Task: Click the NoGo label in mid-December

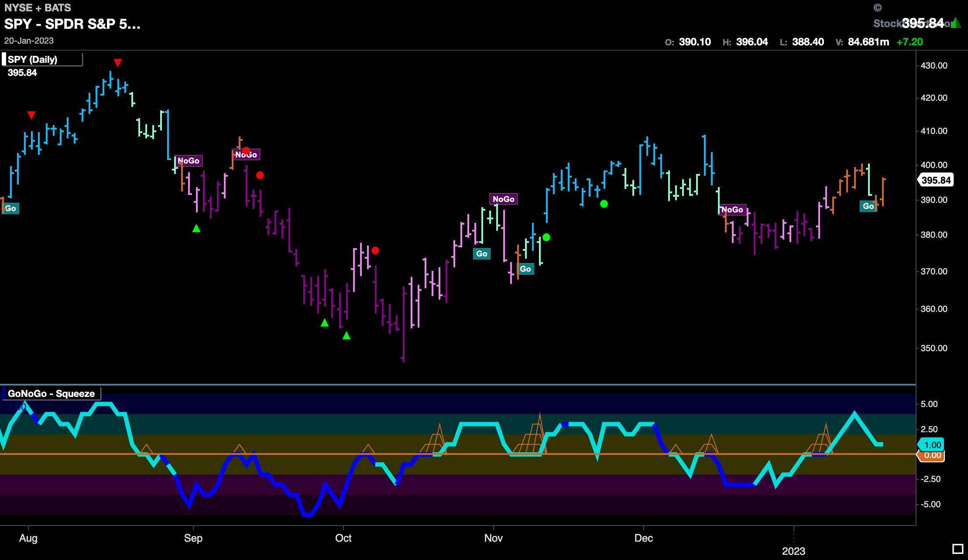Action: (x=732, y=210)
